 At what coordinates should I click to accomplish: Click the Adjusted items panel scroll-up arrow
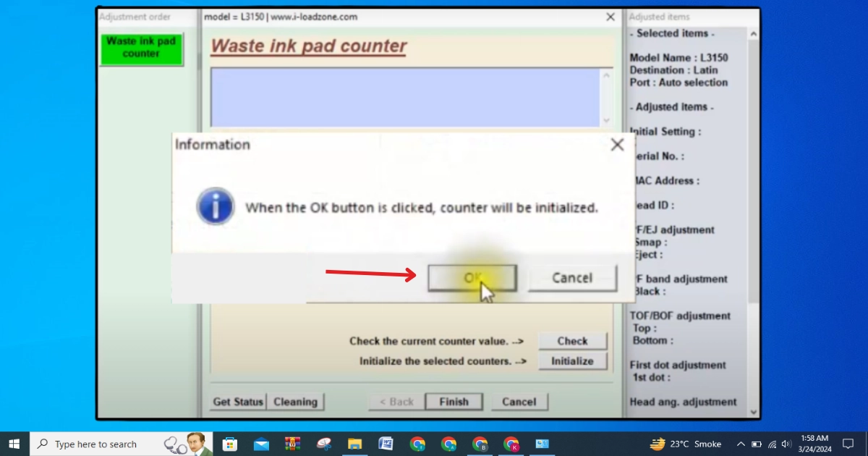click(753, 34)
